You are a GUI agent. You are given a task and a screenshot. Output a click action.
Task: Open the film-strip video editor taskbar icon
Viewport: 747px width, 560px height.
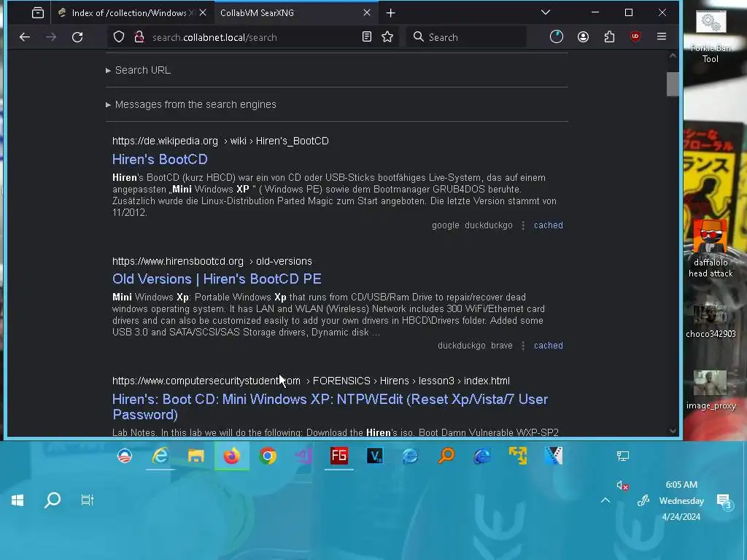554,456
